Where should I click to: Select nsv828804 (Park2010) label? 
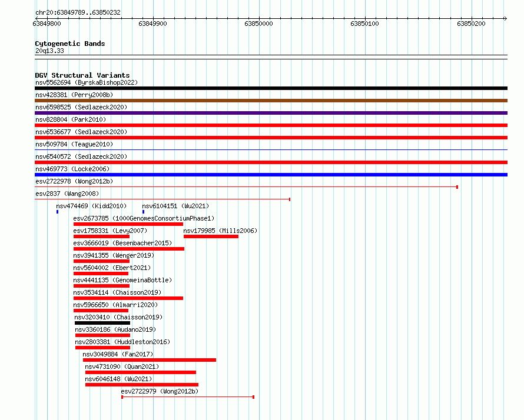71,119
